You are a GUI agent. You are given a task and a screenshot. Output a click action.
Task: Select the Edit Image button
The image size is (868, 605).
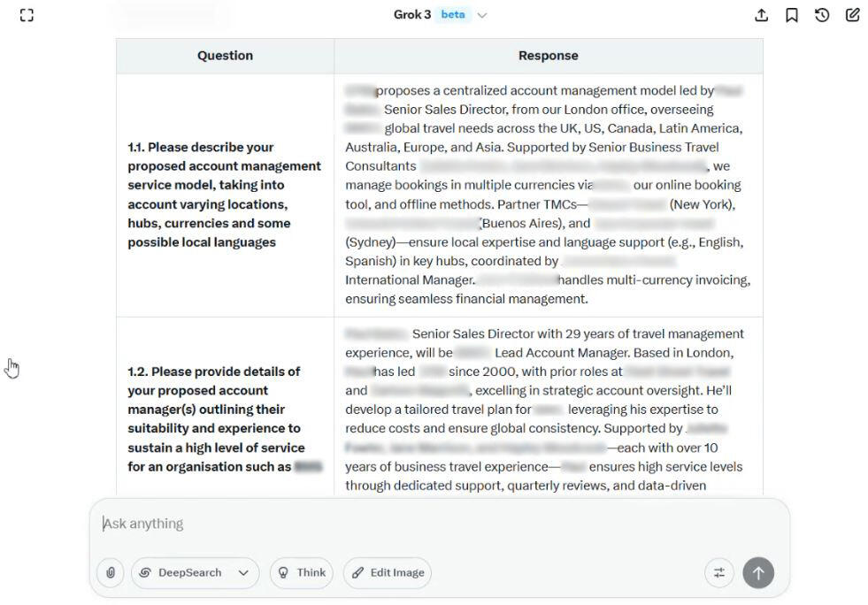[x=387, y=573]
